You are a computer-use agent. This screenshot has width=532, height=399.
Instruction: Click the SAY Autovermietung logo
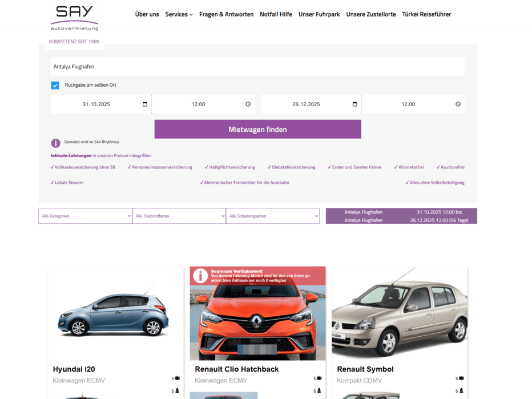click(x=74, y=18)
